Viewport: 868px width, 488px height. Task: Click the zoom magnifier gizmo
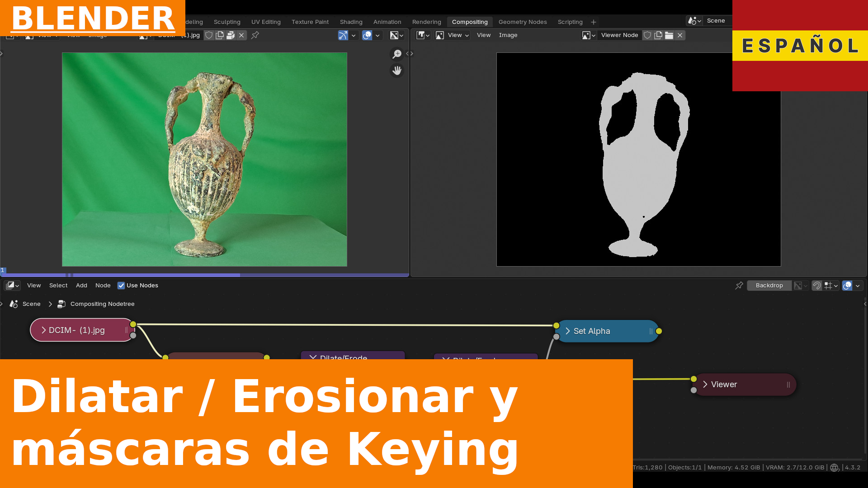click(x=397, y=54)
